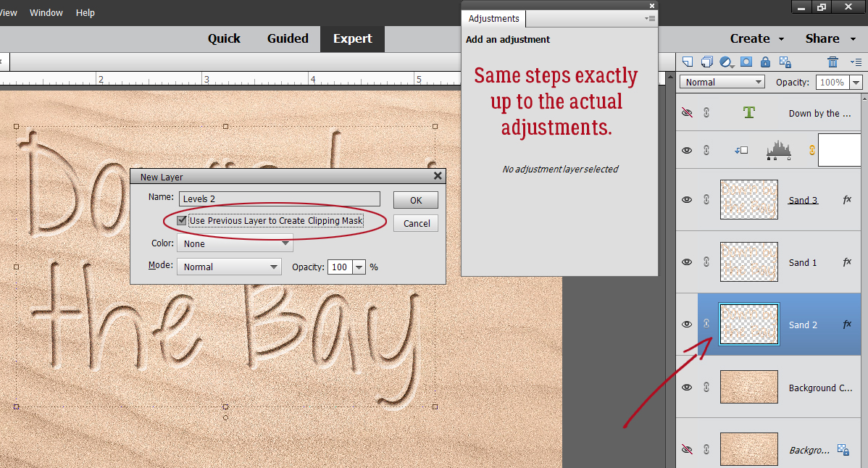This screenshot has width=868, height=468.
Task: Select the Sand 3 layer thumbnail
Action: [x=749, y=200]
